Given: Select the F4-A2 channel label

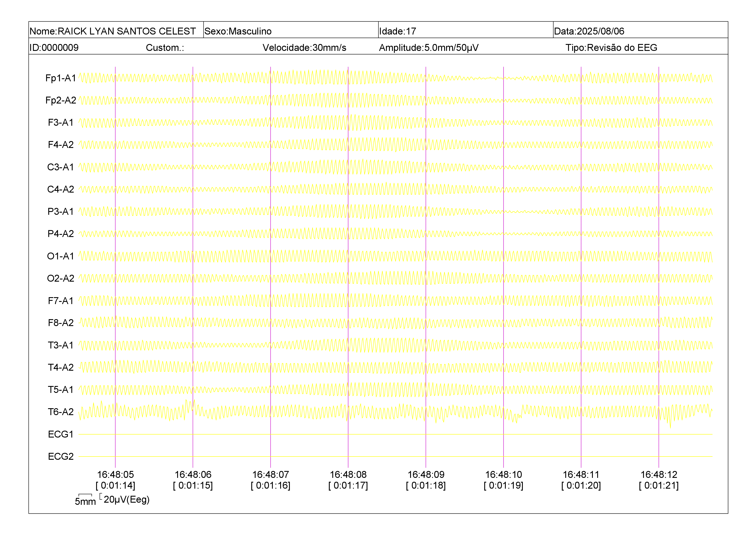Looking at the screenshot, I should point(61,145).
